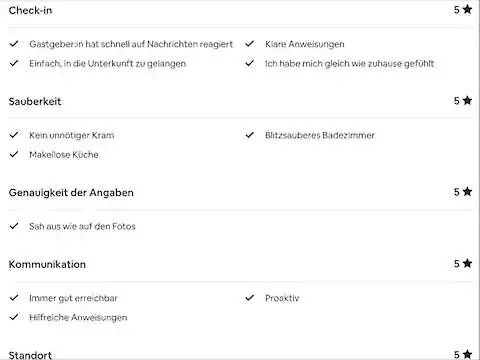Screen dimensions: 480x360
Task: Click Hilfreiche Anweisungen text
Action: pyautogui.click(x=78, y=317)
